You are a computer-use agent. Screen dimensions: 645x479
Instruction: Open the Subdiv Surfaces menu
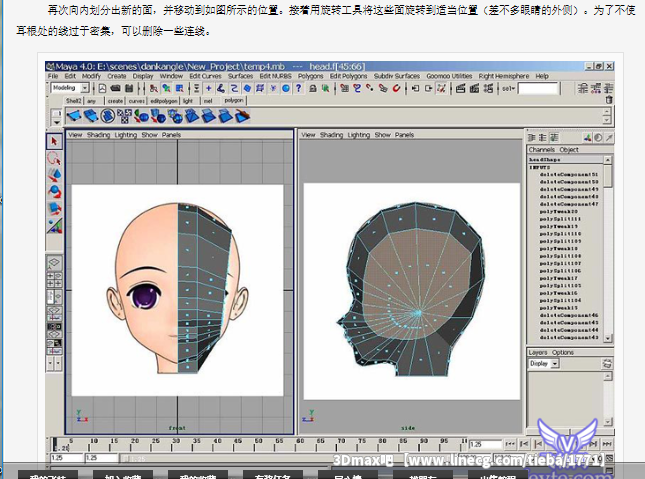tap(397, 76)
